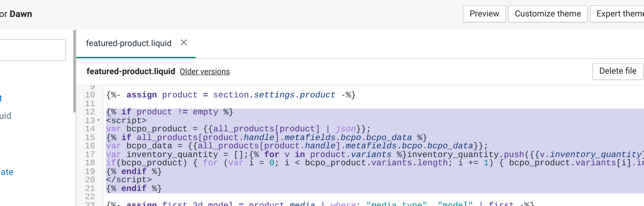Close the featured-product.liquid tab
The width and height of the screenshot is (644, 206).
pos(184,43)
